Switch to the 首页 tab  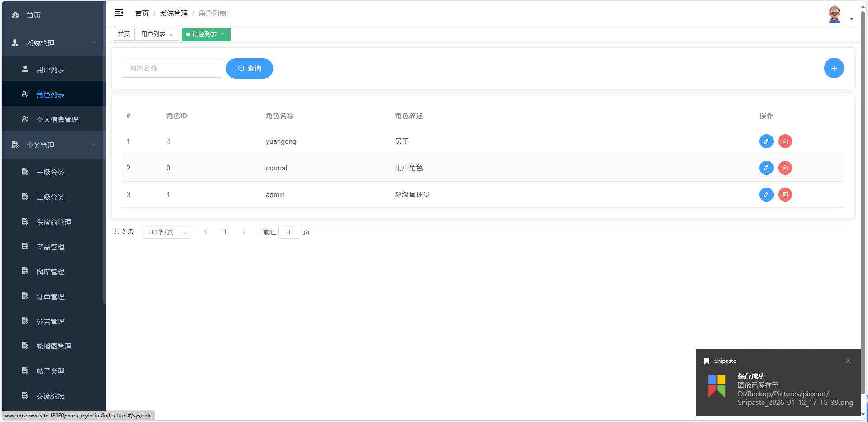(x=124, y=33)
